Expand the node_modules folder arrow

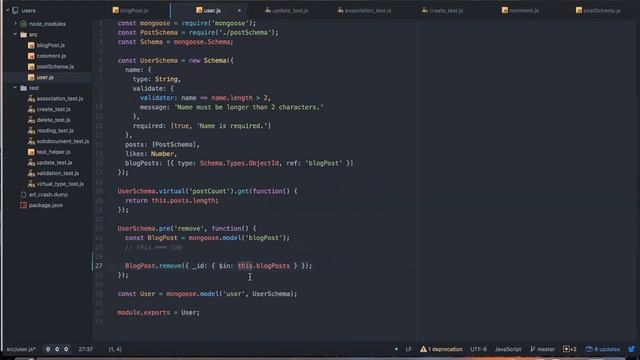click(16, 24)
